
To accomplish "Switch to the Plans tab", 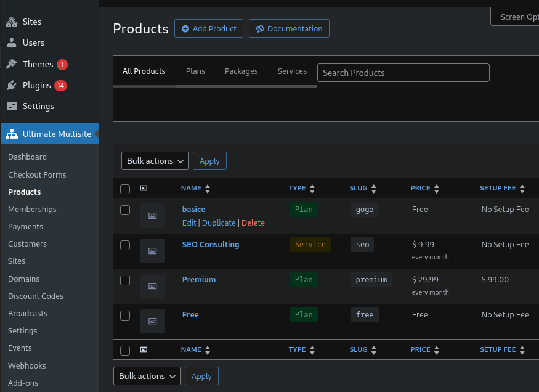I will (x=195, y=71).
